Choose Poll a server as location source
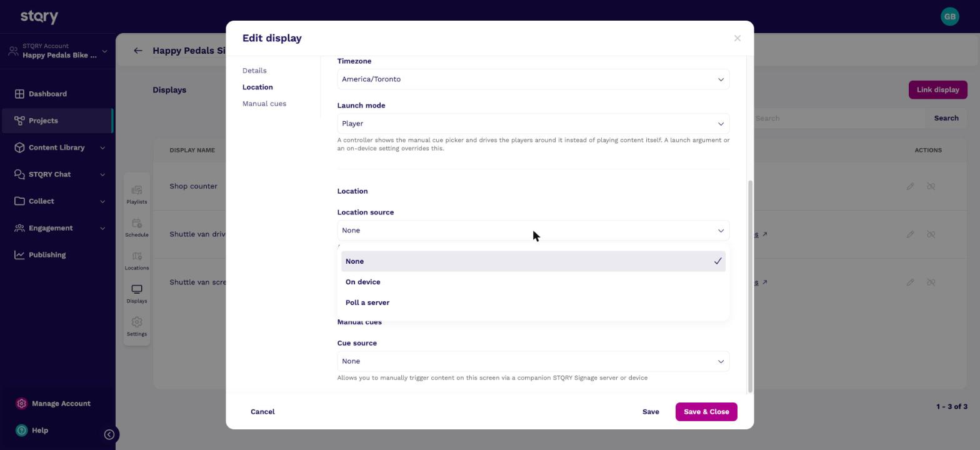980x450 pixels. [x=533, y=302]
